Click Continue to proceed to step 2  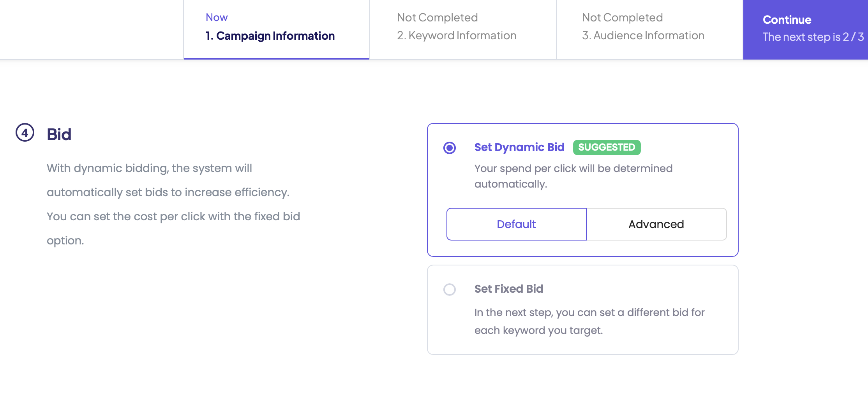coord(805,29)
